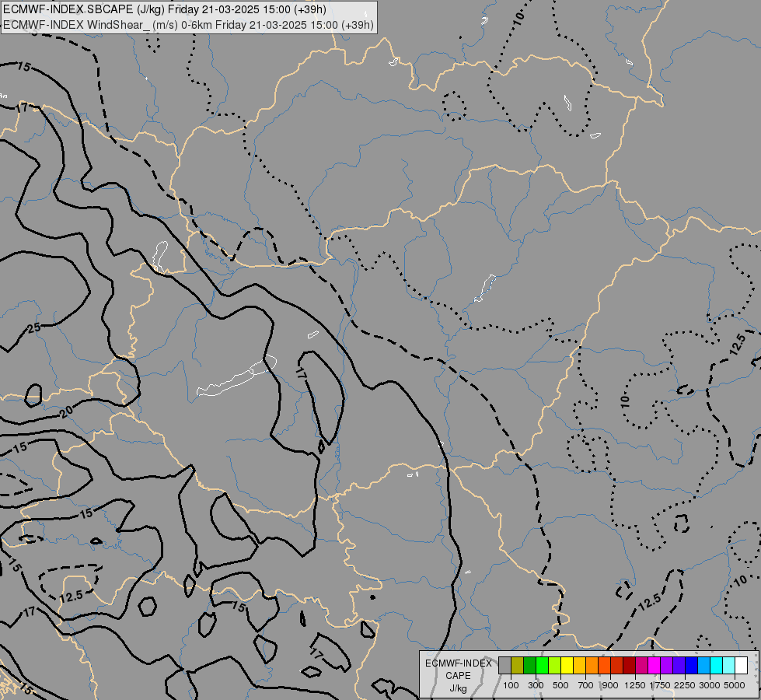Click the legend value 1750
The height and width of the screenshot is (700, 761).
(660, 685)
